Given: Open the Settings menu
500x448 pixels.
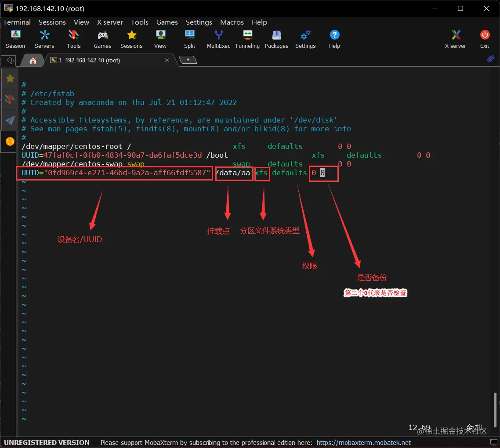Looking at the screenshot, I should coord(199,22).
